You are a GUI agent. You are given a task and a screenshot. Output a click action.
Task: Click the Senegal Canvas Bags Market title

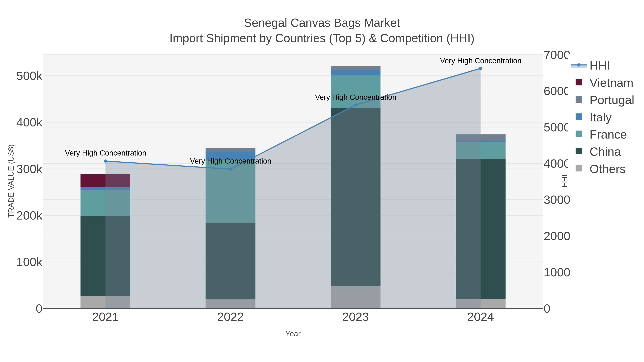tap(322, 23)
